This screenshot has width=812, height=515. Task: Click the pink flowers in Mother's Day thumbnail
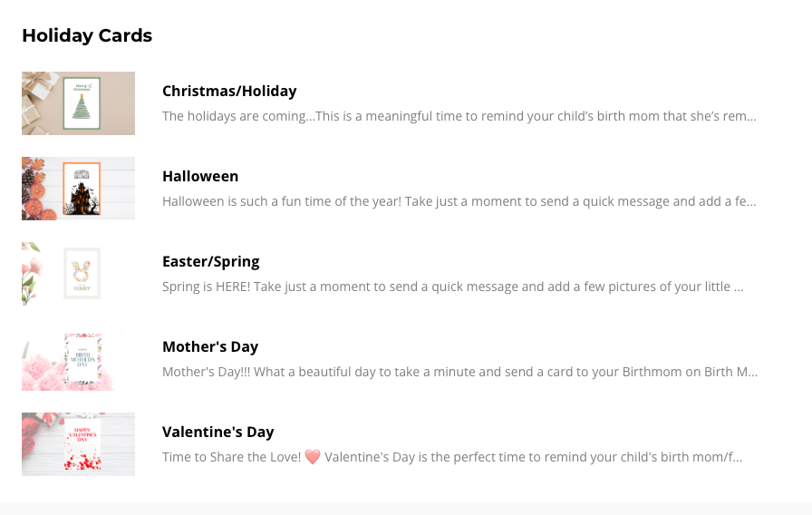[x=42, y=370]
